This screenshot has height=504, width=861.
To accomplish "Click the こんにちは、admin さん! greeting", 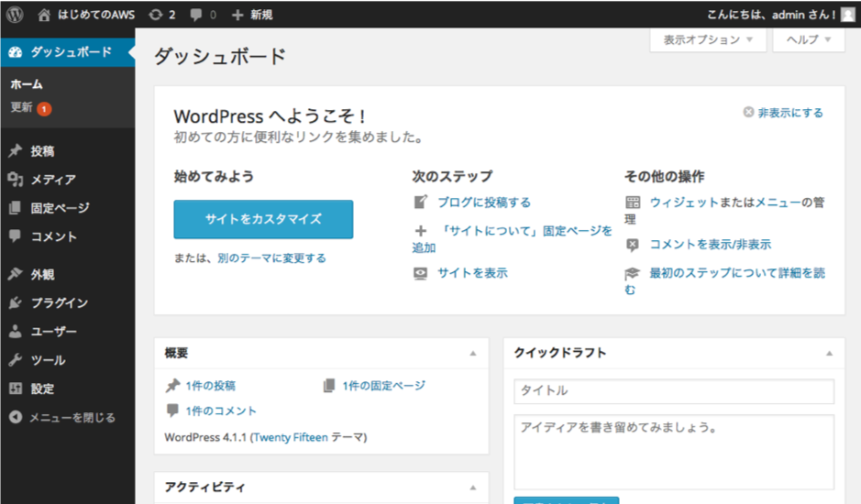I will coord(771,15).
